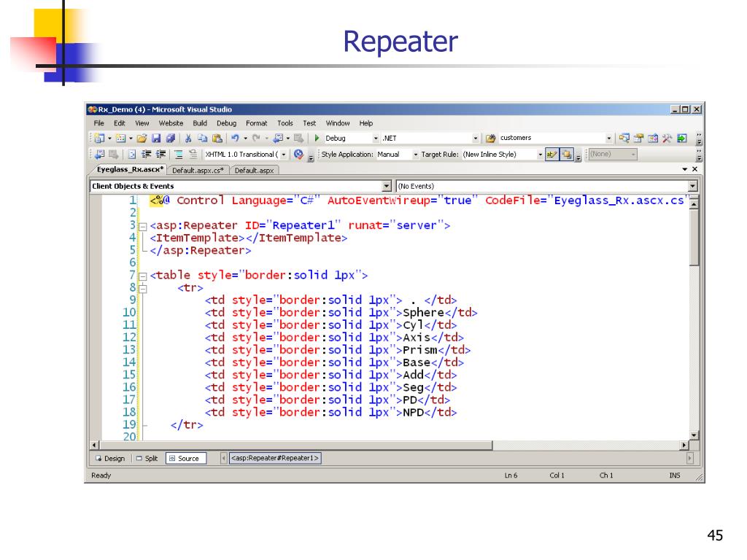Expand the Client Objects & Events dropdown
The image size is (747, 560).
click(x=387, y=186)
